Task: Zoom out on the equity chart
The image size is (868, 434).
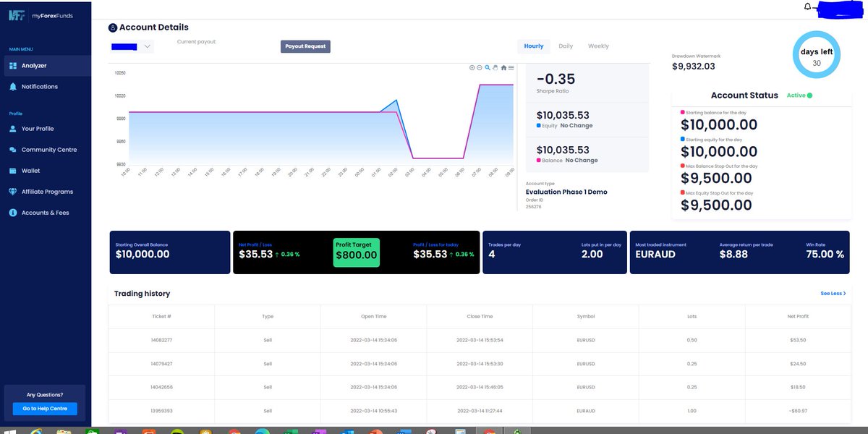Action: pos(480,67)
